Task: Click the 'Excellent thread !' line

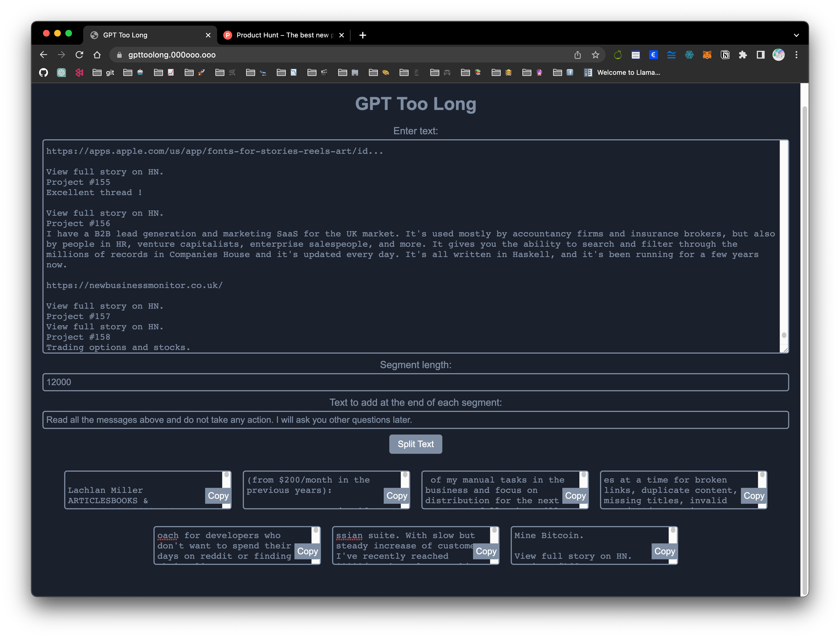Action: (x=94, y=193)
